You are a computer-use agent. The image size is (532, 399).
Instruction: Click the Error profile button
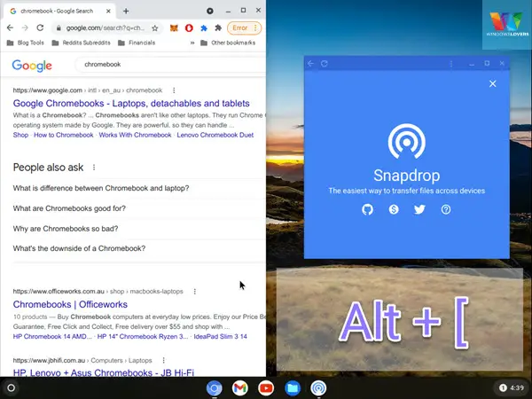tap(245, 27)
